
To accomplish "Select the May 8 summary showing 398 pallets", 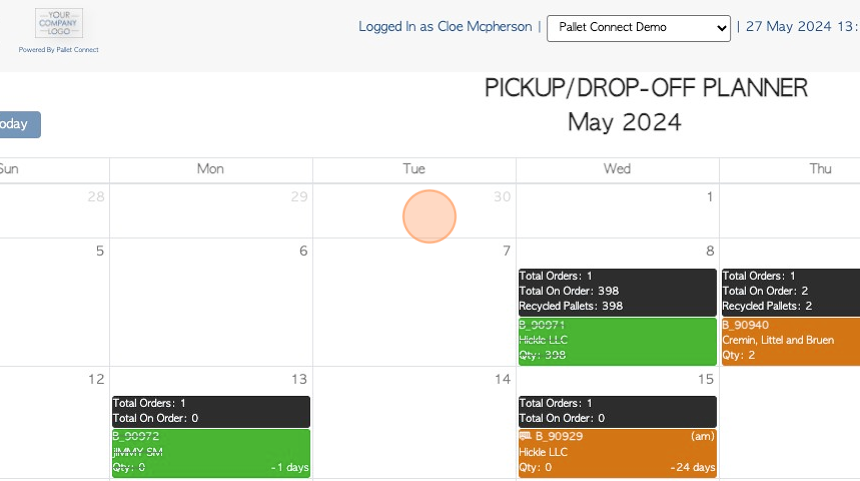I will pyautogui.click(x=618, y=292).
